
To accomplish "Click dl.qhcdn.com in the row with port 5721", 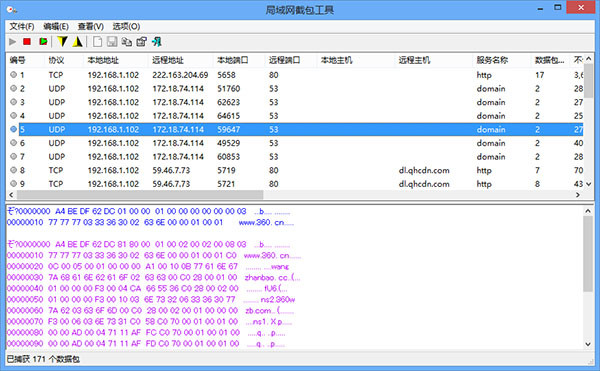I will 424,184.
